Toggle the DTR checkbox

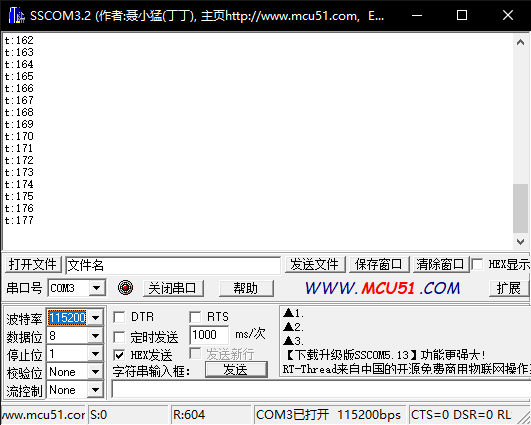[119, 317]
